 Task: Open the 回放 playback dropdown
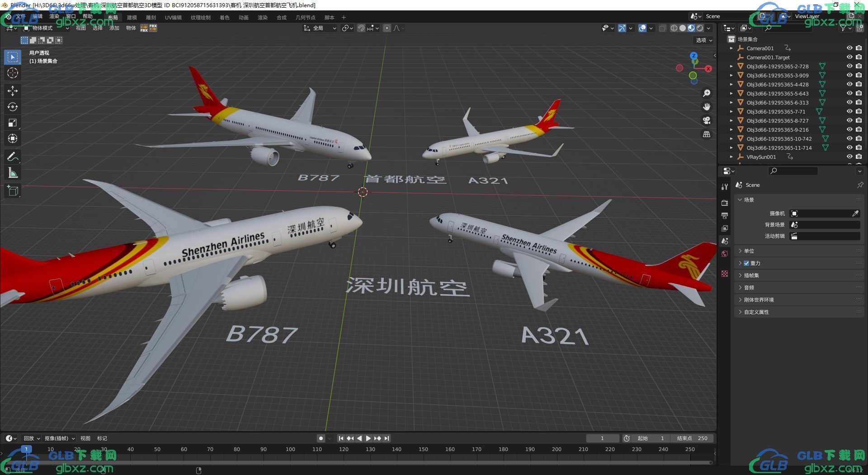point(32,438)
